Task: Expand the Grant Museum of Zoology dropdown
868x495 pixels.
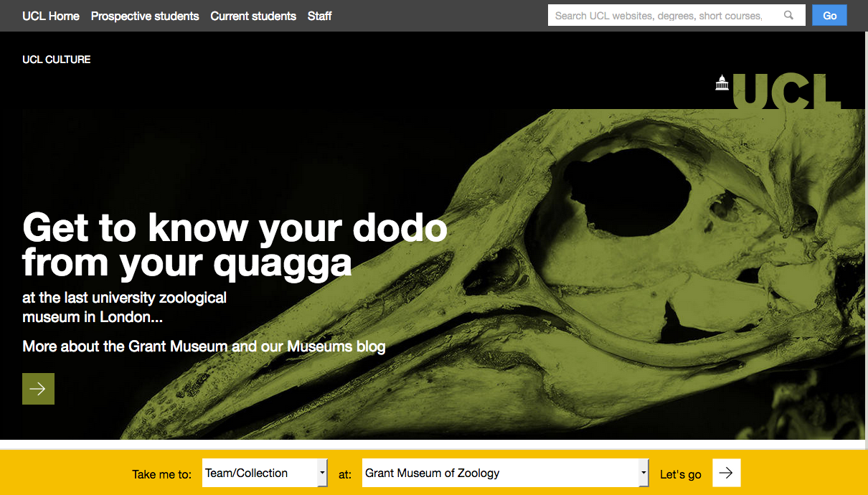Action: (506, 473)
